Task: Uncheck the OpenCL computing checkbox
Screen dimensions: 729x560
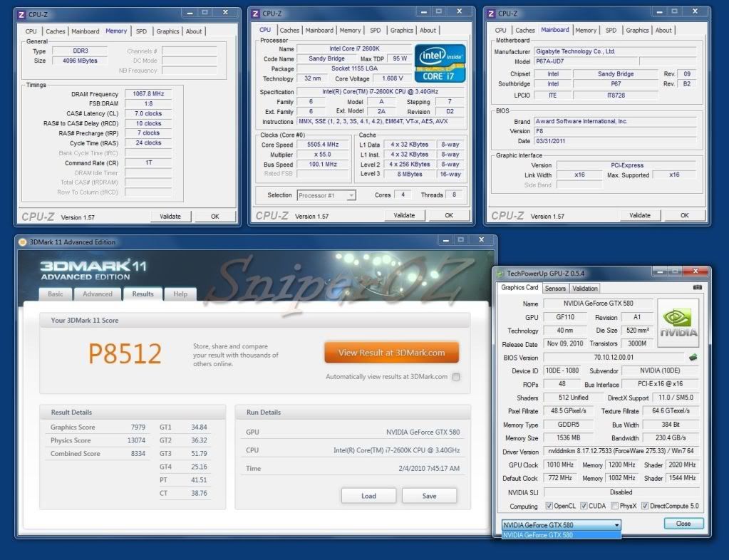Action: click(x=548, y=507)
